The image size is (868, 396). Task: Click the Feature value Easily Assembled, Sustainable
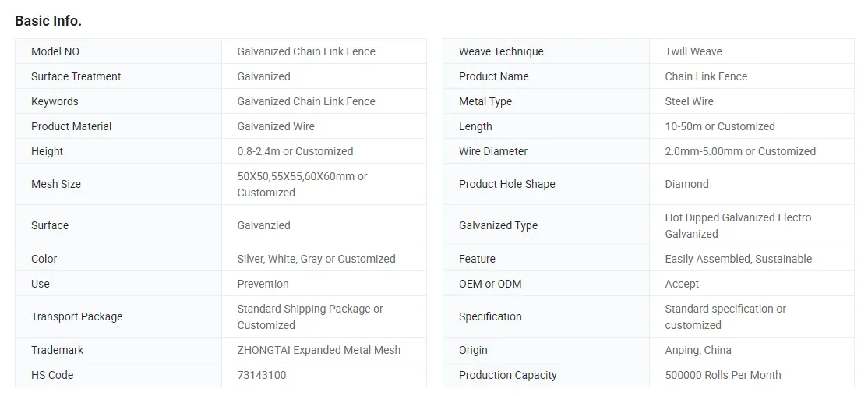738,259
